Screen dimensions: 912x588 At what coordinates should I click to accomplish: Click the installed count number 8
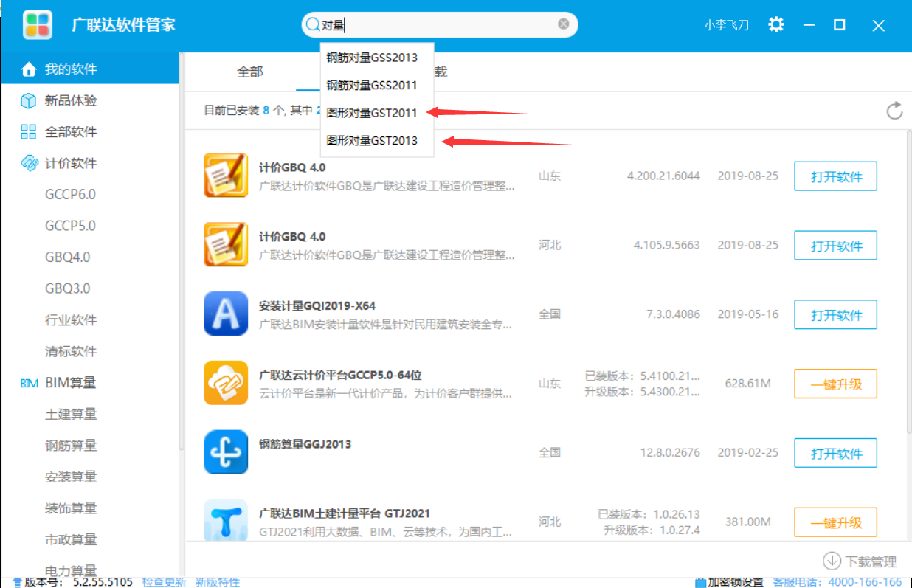pyautogui.click(x=266, y=111)
